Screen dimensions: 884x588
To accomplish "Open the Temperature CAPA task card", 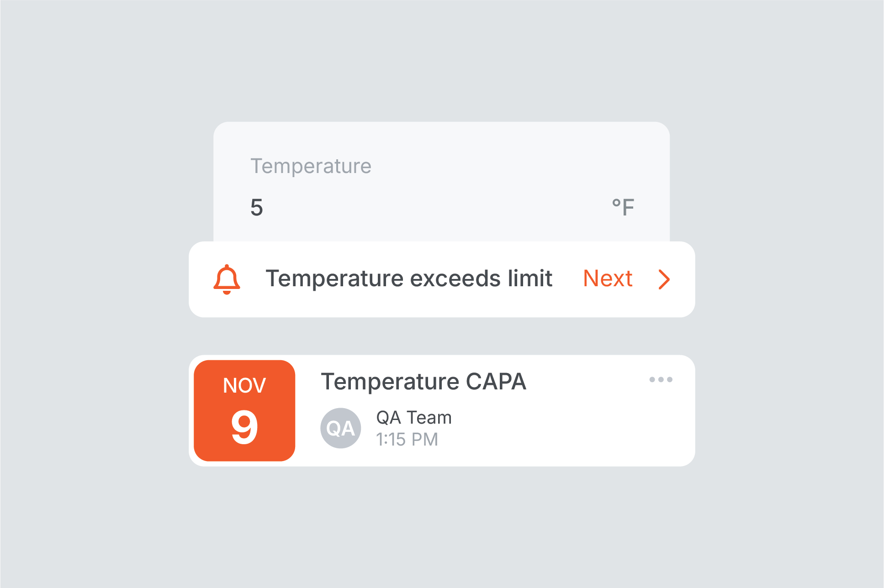I will click(442, 410).
